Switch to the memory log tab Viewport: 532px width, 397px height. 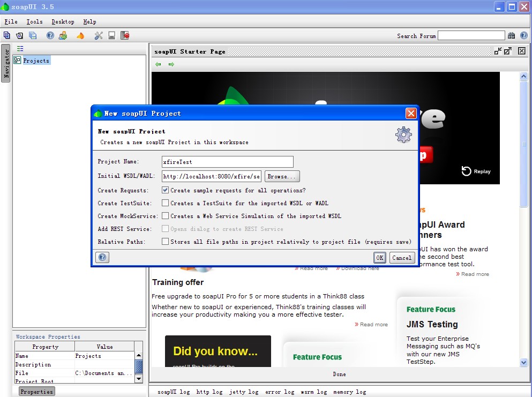tap(349, 392)
